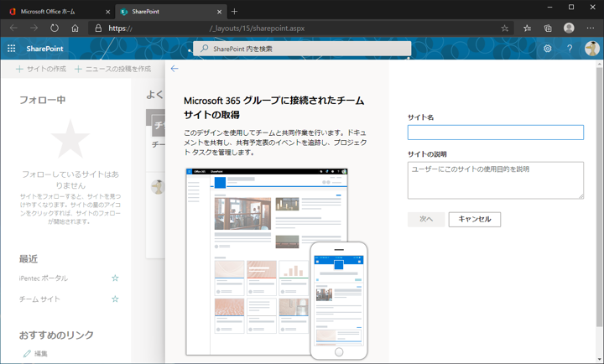Image resolution: width=604 pixels, height=364 pixels.
Task: Open browser profile account icon
Action: (x=569, y=29)
